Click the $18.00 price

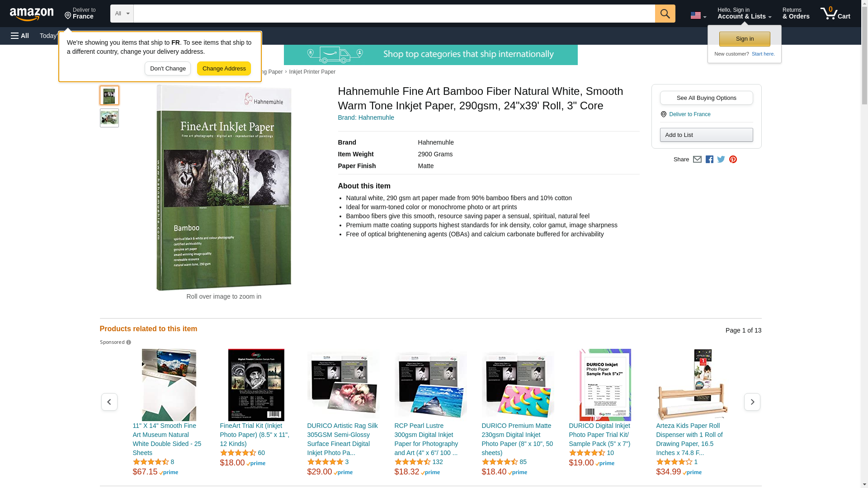pos(232,463)
